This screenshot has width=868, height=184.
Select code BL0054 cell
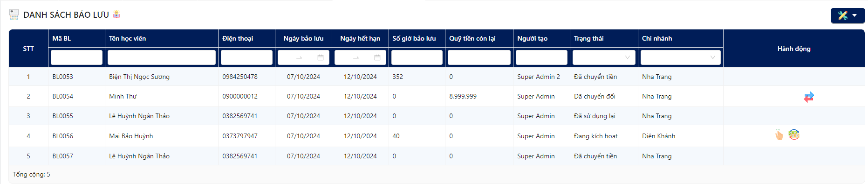(76, 96)
